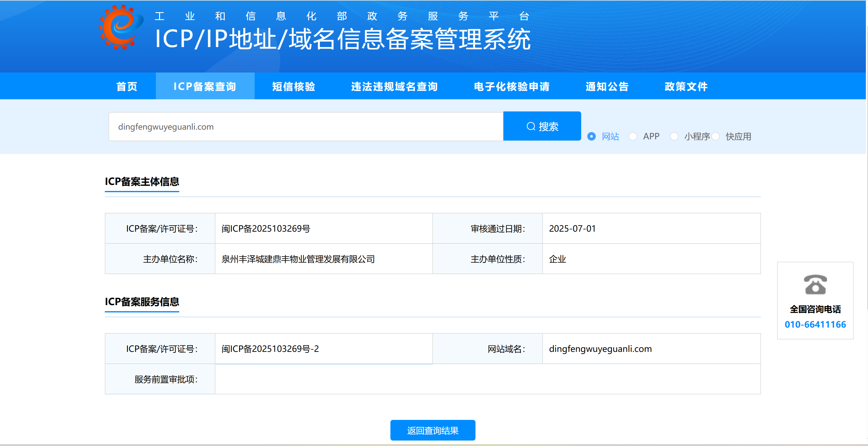Open the 短信核验 menu item

point(293,87)
